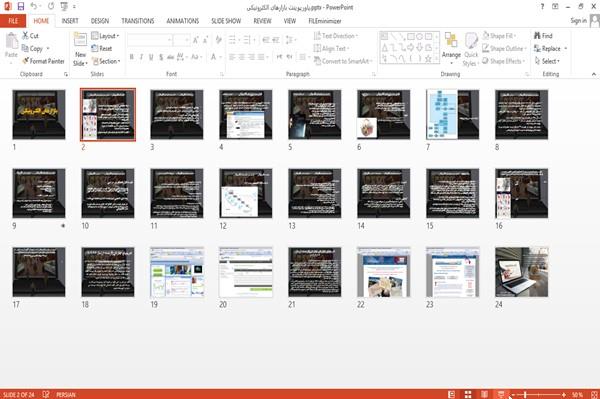This screenshot has height=399, width=600.
Task: Collapse the ribbon with the chevron
Action: pyautogui.click(x=593, y=74)
